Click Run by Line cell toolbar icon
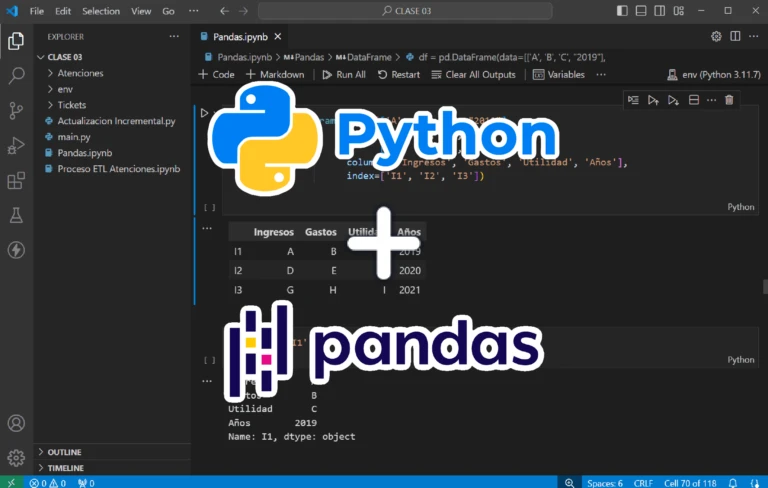 [633, 100]
